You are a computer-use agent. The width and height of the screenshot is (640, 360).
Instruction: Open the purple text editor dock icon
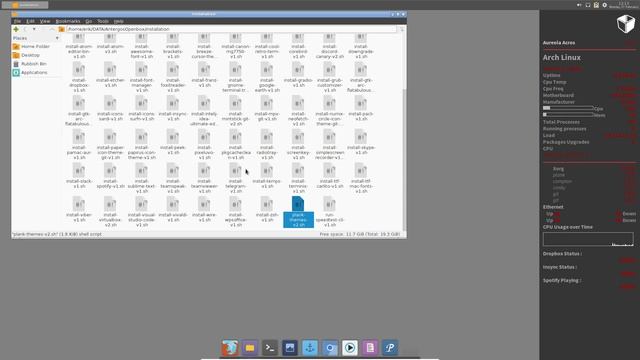370,348
